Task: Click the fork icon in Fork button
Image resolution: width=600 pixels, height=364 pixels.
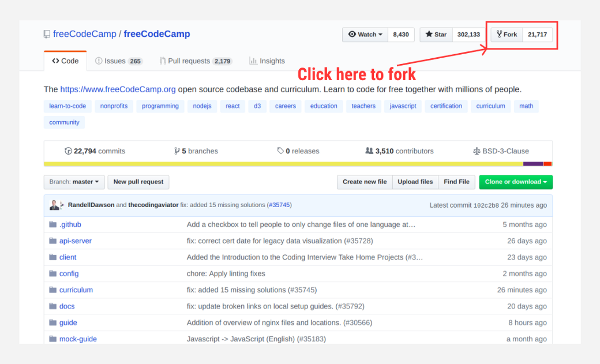Action: pos(500,34)
